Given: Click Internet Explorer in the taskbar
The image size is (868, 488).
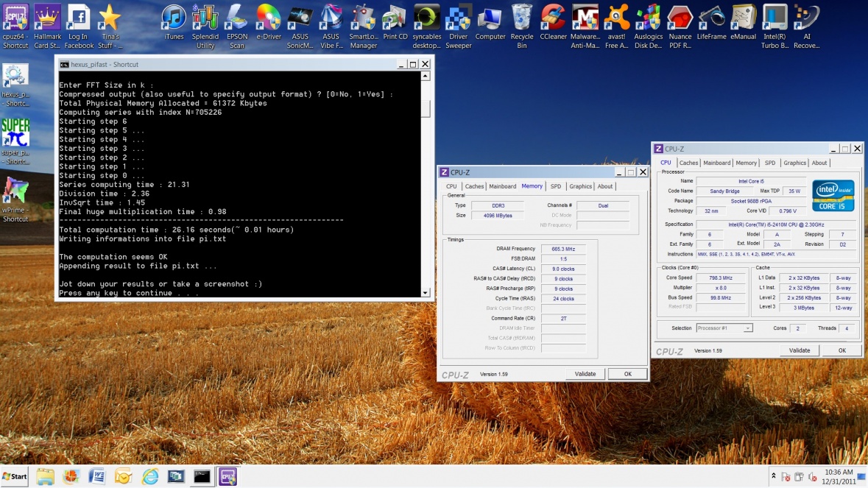Looking at the screenshot, I should point(149,476).
